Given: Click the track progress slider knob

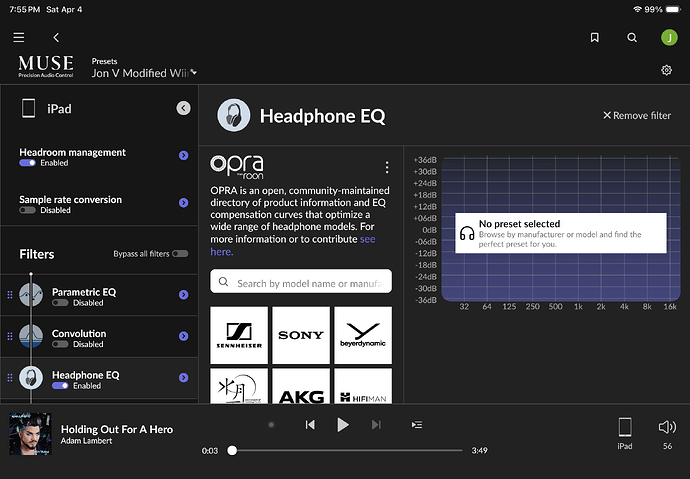Looking at the screenshot, I should (232, 450).
